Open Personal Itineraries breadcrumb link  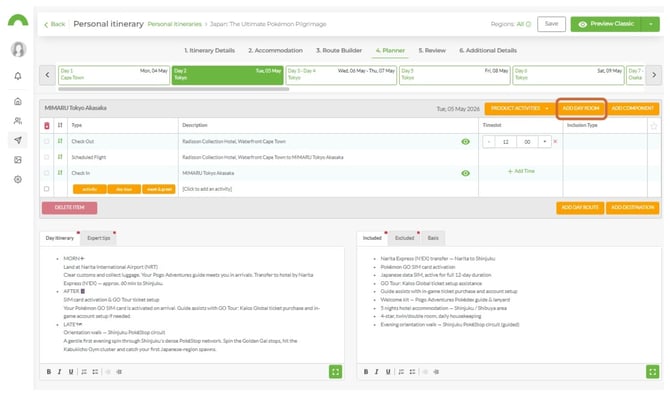pos(174,24)
